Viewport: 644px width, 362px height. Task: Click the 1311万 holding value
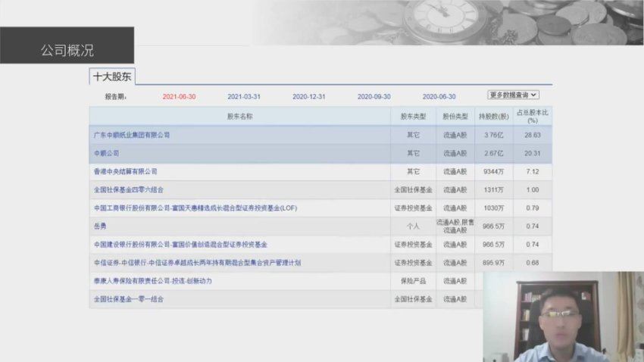(x=494, y=189)
